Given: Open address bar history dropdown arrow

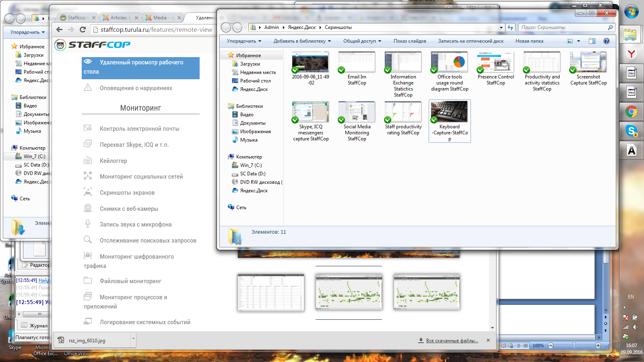Looking at the screenshot, I should point(501,28).
